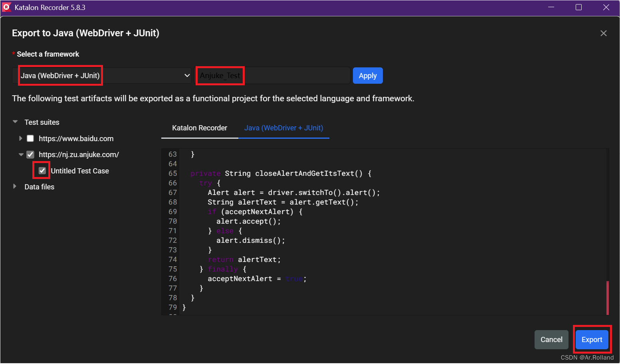This screenshot has height=364, width=620.
Task: Collapse the https://nj.zu.anjuke.com/ test suite
Action: 21,155
